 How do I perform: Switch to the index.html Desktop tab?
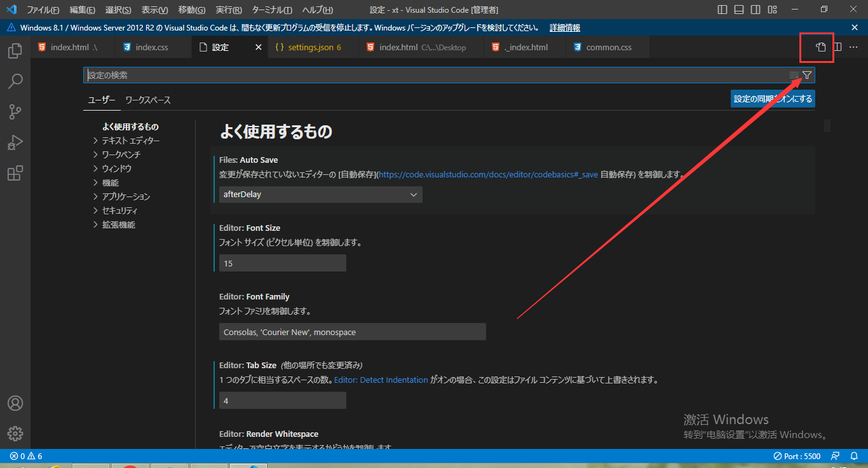423,47
